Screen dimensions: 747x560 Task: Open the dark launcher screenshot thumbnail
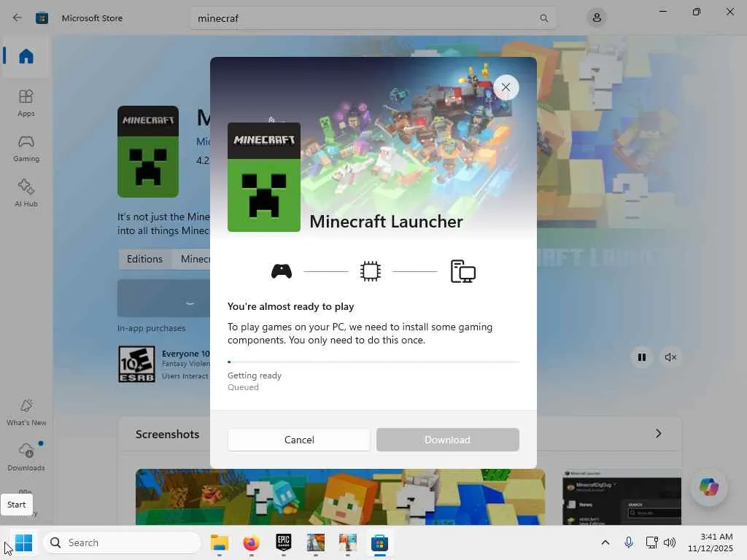pos(622,497)
